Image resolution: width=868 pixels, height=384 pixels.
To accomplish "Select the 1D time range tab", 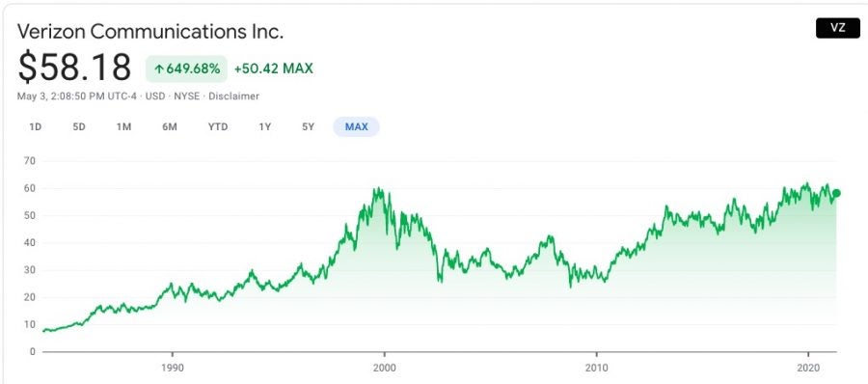I will click(x=36, y=127).
